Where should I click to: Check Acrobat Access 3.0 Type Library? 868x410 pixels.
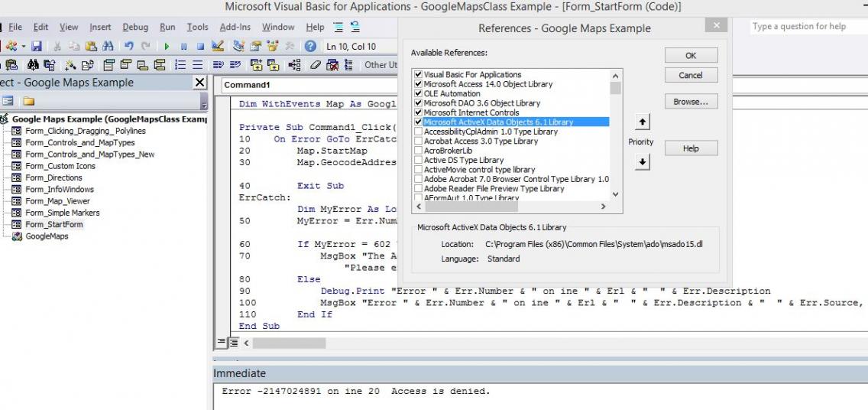point(419,142)
